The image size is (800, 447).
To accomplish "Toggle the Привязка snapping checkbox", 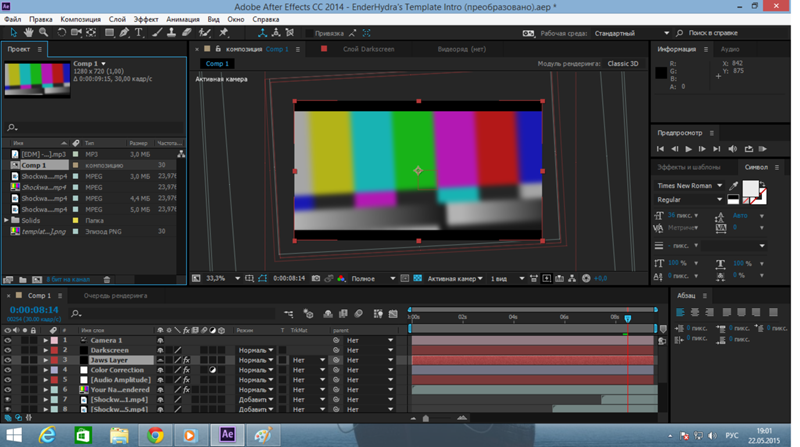I will [x=309, y=33].
